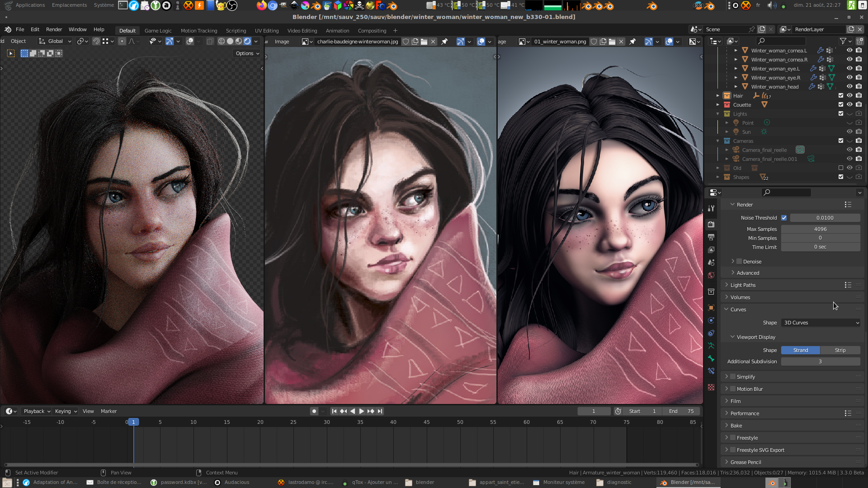Viewport: 868px width, 488px height.
Task: Switch viewport to rendered shading
Action: click(x=247, y=41)
